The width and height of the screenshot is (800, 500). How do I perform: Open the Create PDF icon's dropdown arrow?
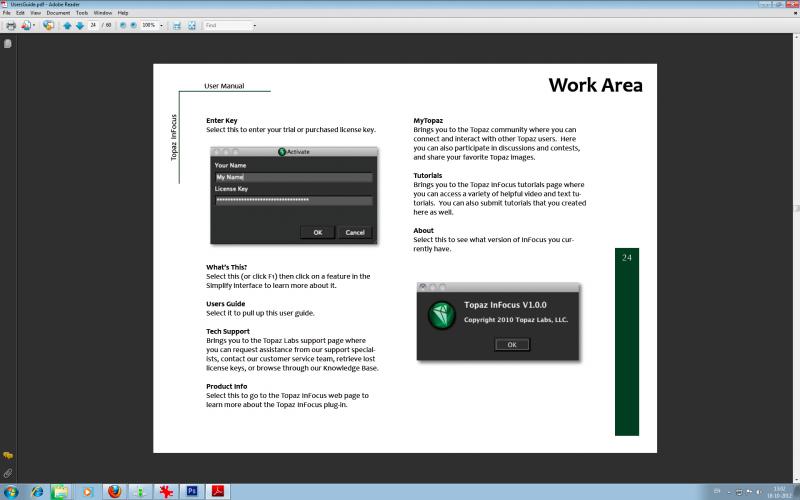[x=34, y=26]
